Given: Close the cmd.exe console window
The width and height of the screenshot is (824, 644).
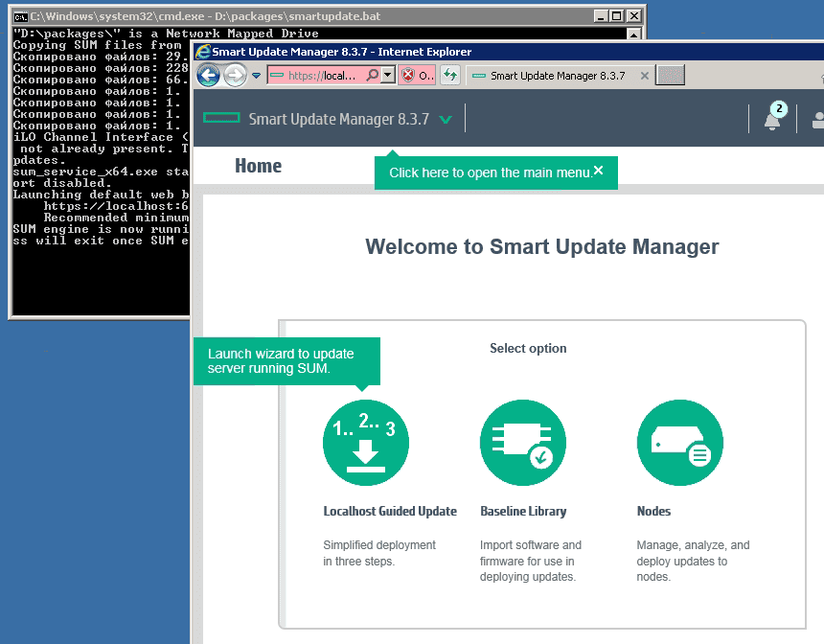Looking at the screenshot, I should [x=634, y=16].
